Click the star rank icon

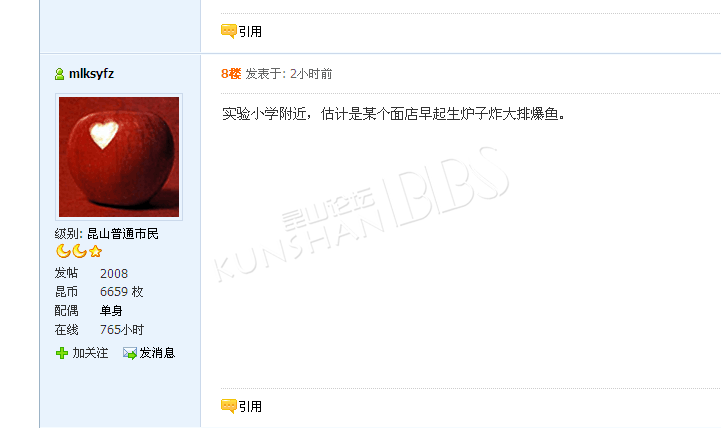coord(95,251)
